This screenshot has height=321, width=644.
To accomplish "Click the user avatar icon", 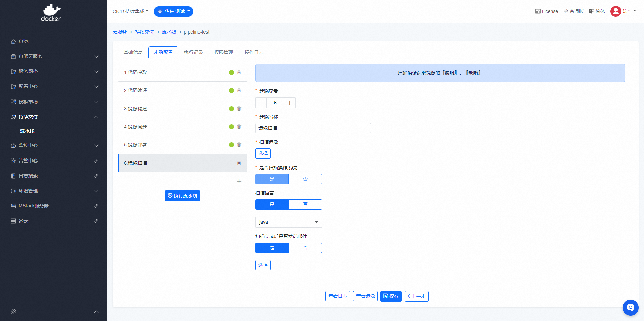I will click(x=615, y=11).
